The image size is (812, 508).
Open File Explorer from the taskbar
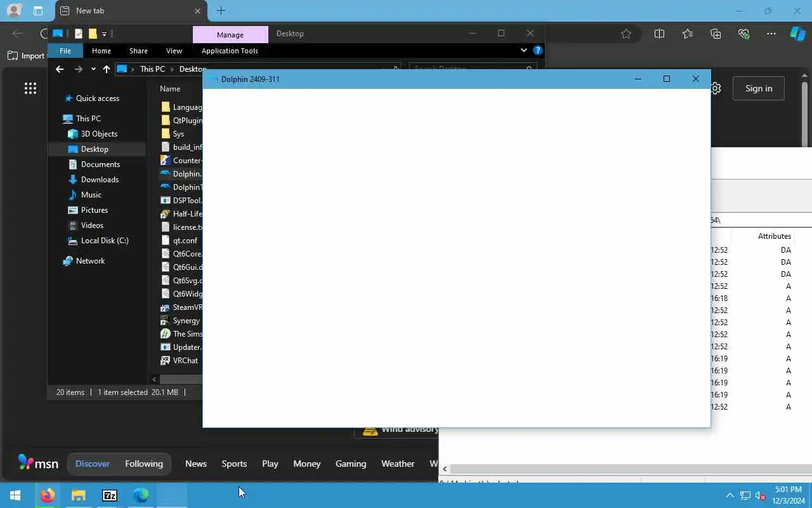pos(78,495)
